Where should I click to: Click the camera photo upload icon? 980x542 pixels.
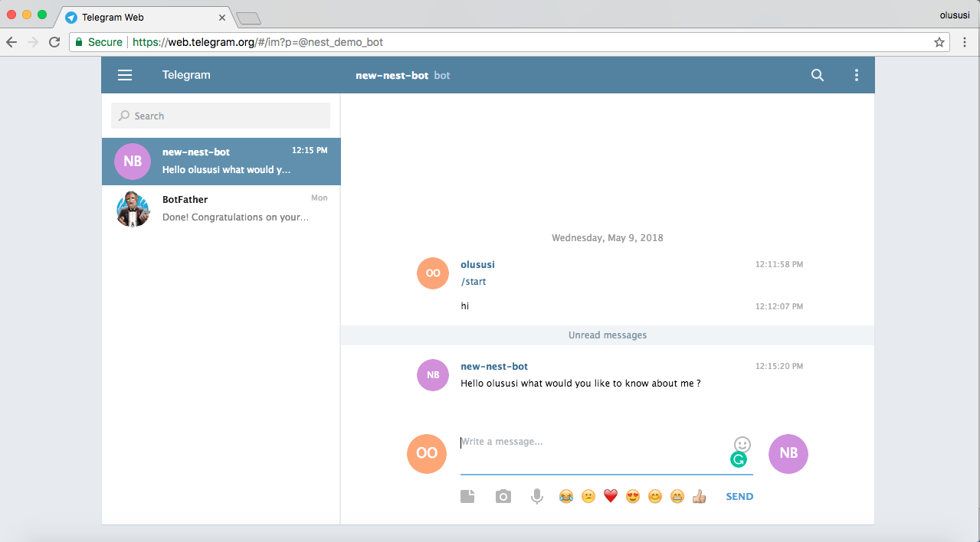point(503,496)
